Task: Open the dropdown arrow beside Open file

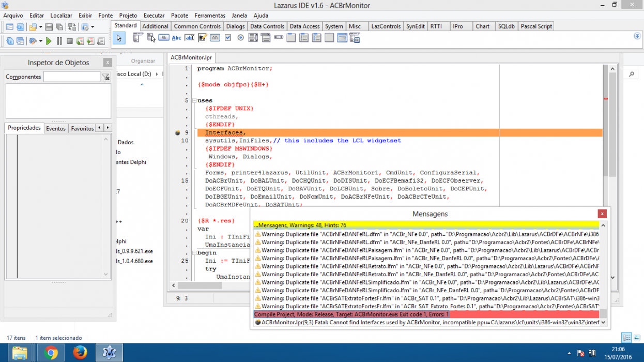Action: [41, 27]
